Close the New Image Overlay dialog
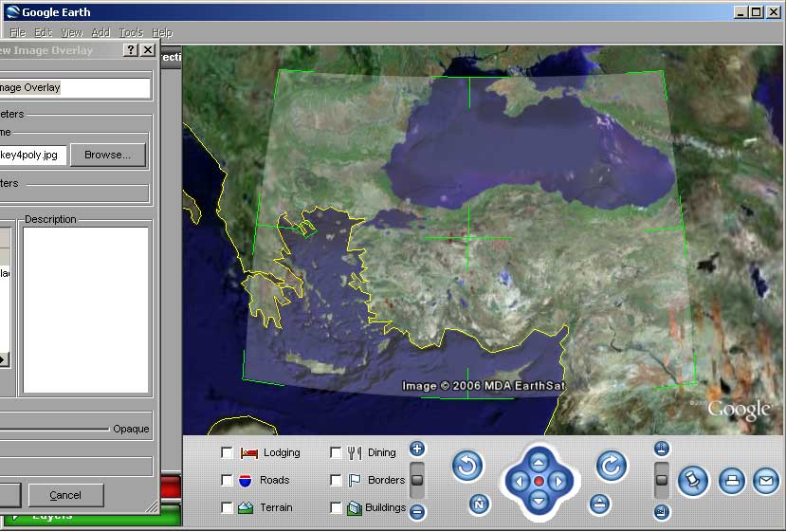 tap(148, 49)
